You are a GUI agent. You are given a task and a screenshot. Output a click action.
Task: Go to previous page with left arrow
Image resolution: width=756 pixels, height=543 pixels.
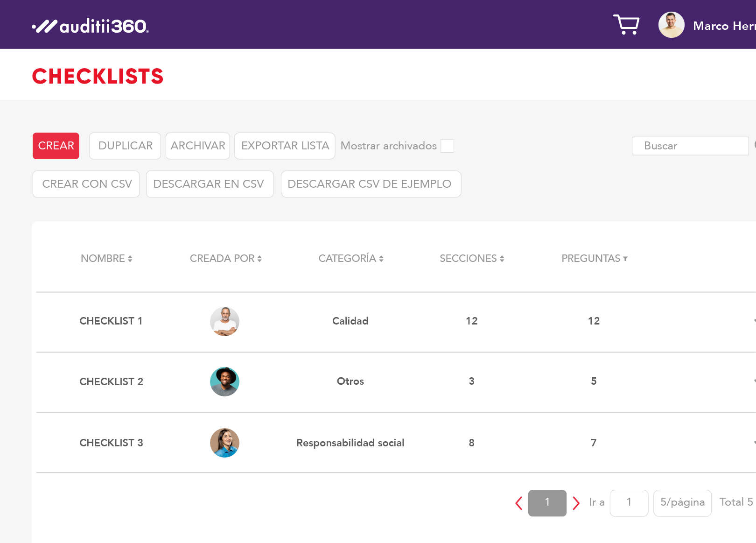(518, 503)
